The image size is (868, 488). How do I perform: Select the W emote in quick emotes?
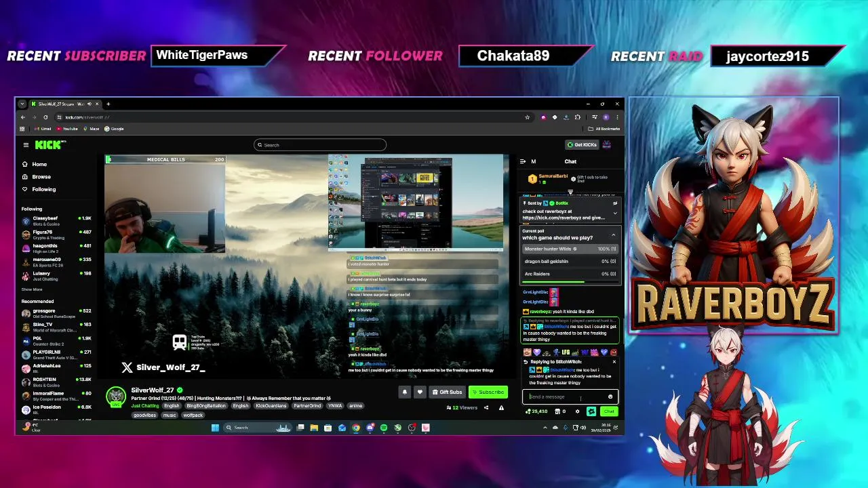pyautogui.click(x=585, y=352)
